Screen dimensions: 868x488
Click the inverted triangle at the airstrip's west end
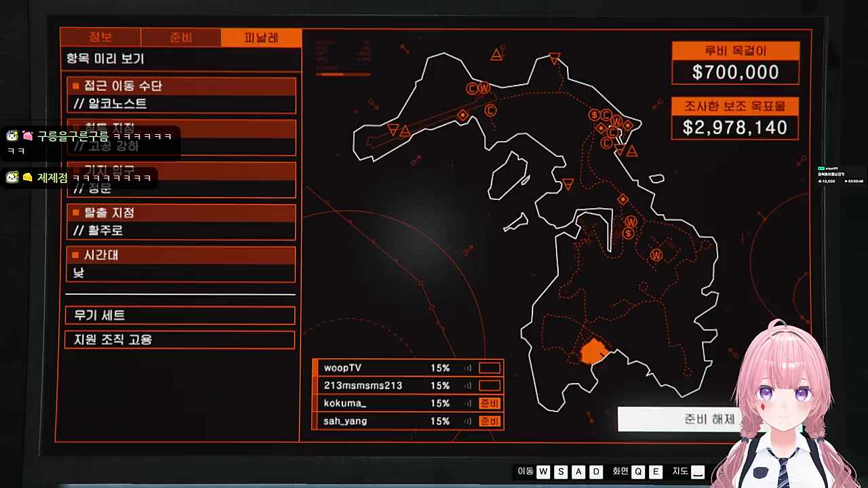393,129
